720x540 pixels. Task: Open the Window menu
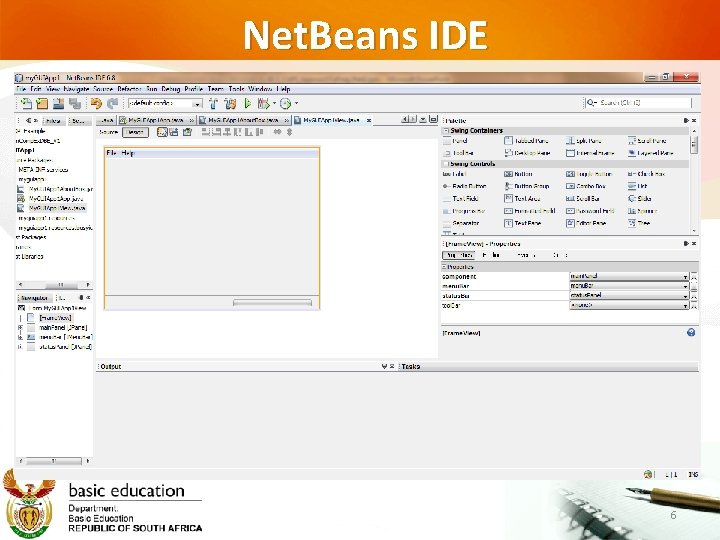pos(260,89)
